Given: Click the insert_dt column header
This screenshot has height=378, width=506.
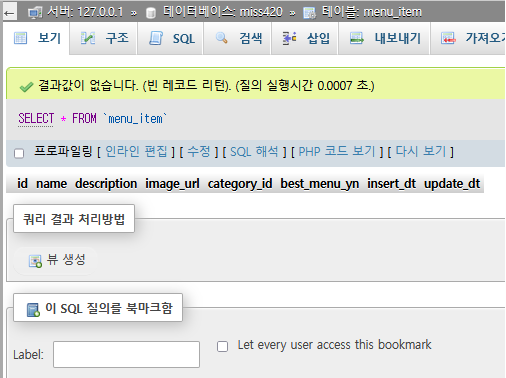Looking at the screenshot, I should (x=391, y=184).
